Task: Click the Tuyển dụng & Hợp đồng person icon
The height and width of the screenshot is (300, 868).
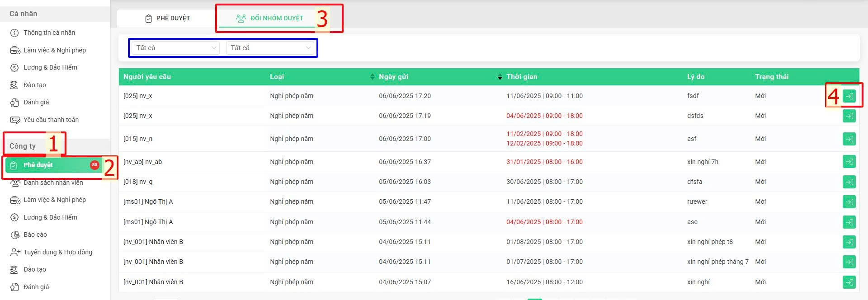Action: 15,252
